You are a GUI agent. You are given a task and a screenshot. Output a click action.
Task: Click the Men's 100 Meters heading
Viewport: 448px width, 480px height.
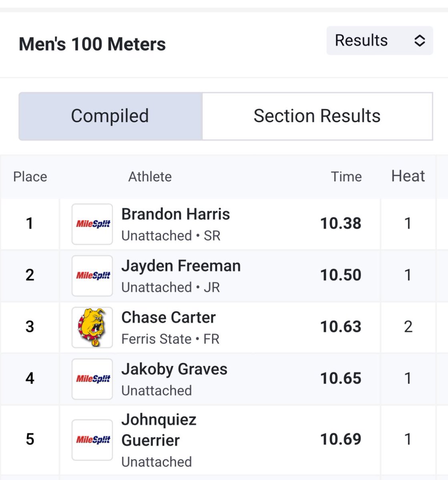[x=92, y=44]
